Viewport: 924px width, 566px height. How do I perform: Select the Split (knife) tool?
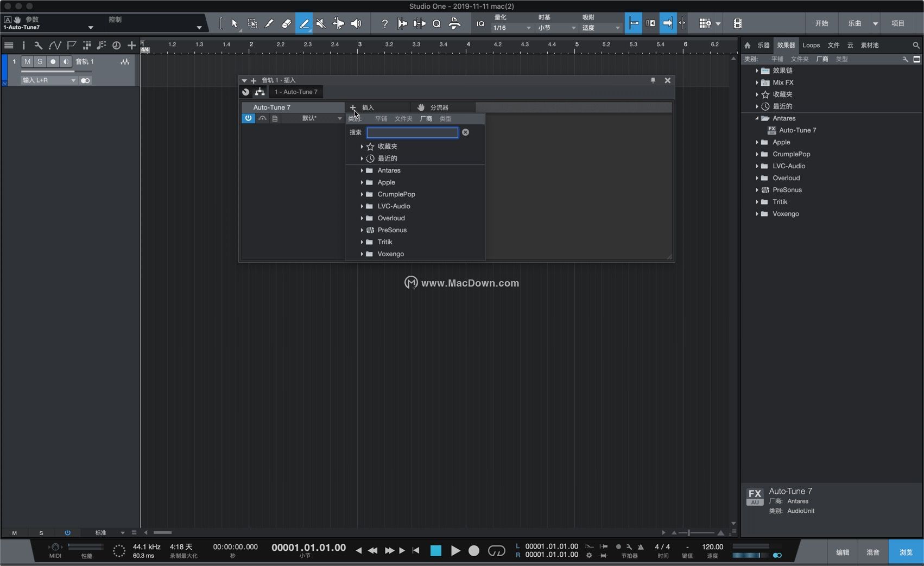[269, 23]
